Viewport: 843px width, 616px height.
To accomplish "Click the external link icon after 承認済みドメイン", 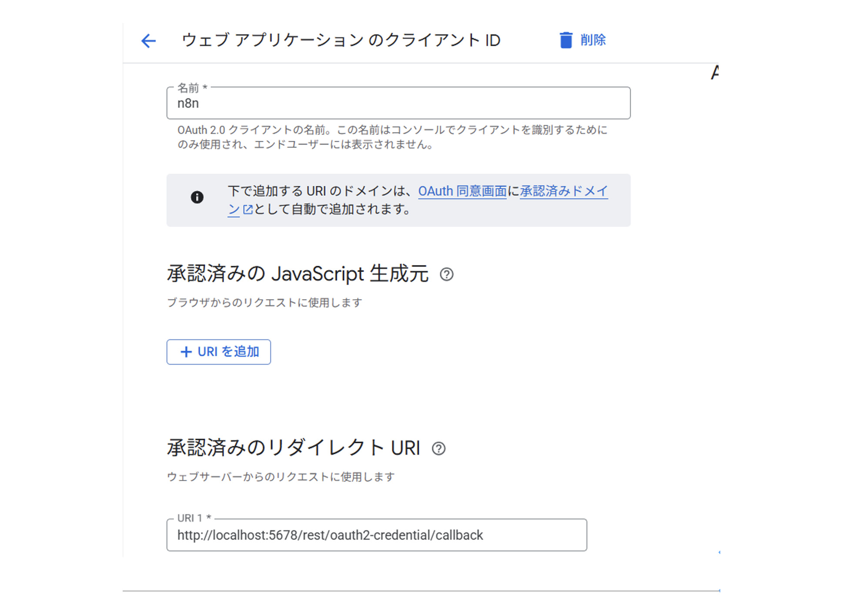I will (247, 209).
